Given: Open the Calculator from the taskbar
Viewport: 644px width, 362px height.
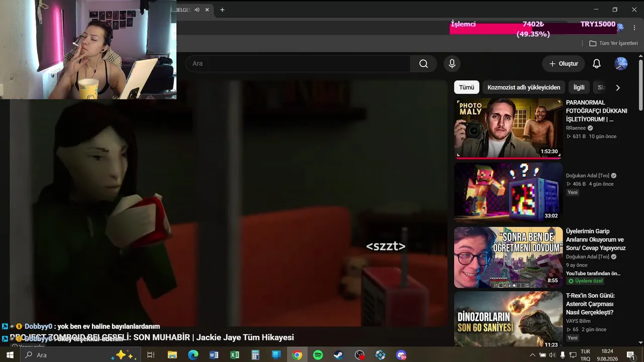Looking at the screenshot, I should coord(255,355).
